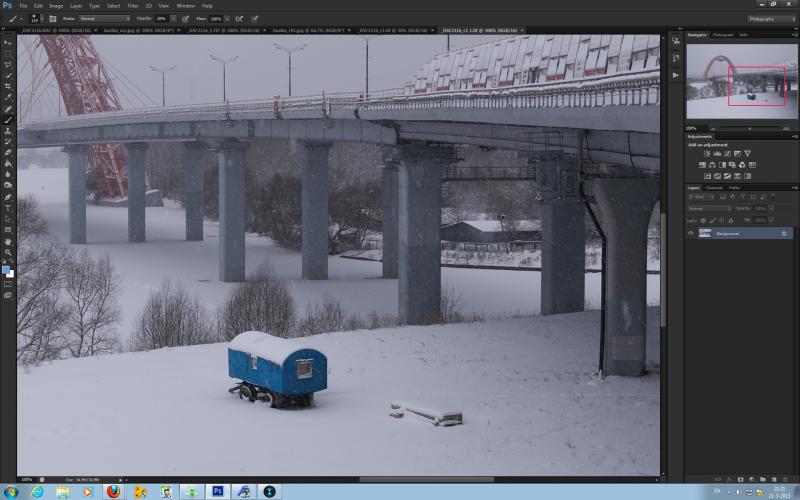The image size is (800, 500).
Task: Add a Channel Mixer adjustment
Action: point(742,165)
